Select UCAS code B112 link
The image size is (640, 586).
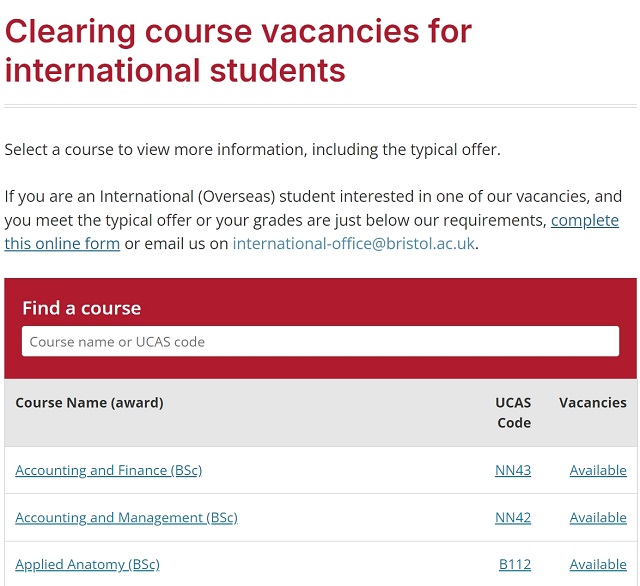(515, 564)
